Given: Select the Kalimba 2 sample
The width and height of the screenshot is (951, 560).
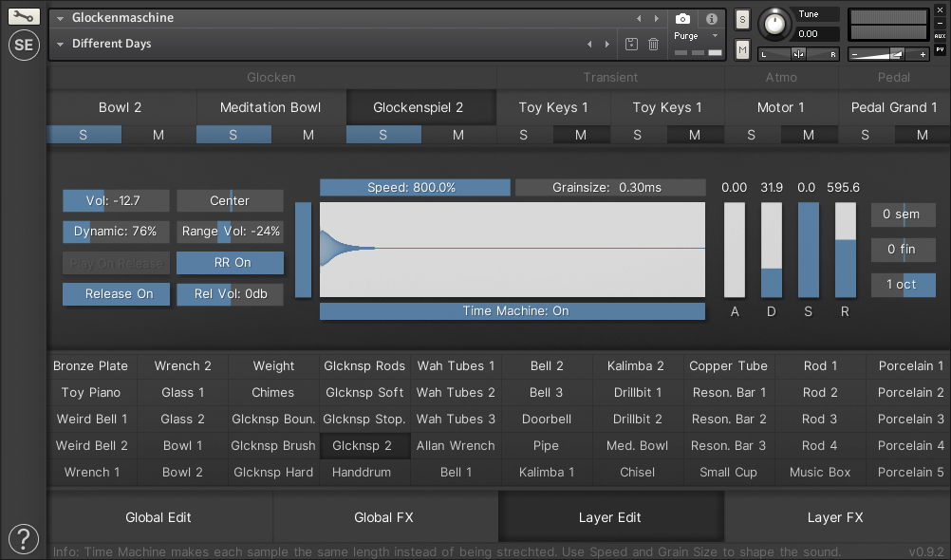Looking at the screenshot, I should 636,365.
